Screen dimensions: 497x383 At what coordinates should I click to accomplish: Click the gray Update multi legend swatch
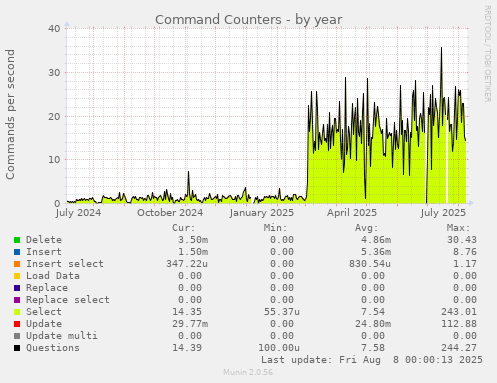tap(17, 336)
